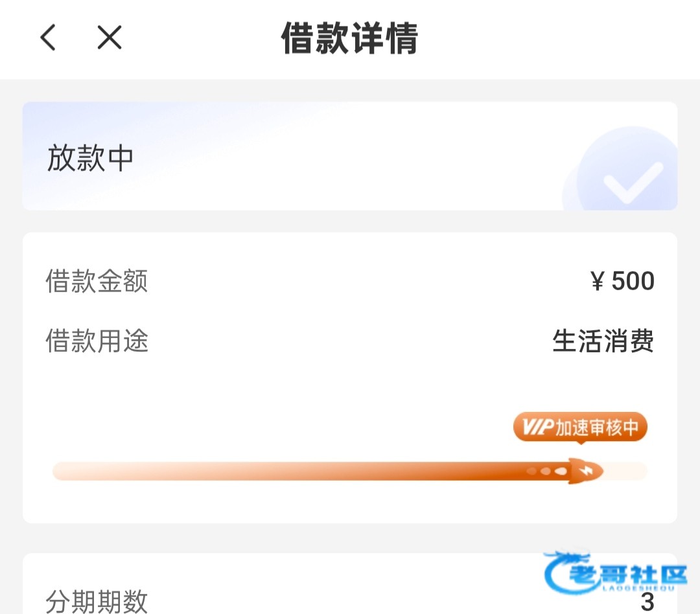Click the ¥ 500 loan amount
The width and height of the screenshot is (700, 614).
(x=623, y=282)
